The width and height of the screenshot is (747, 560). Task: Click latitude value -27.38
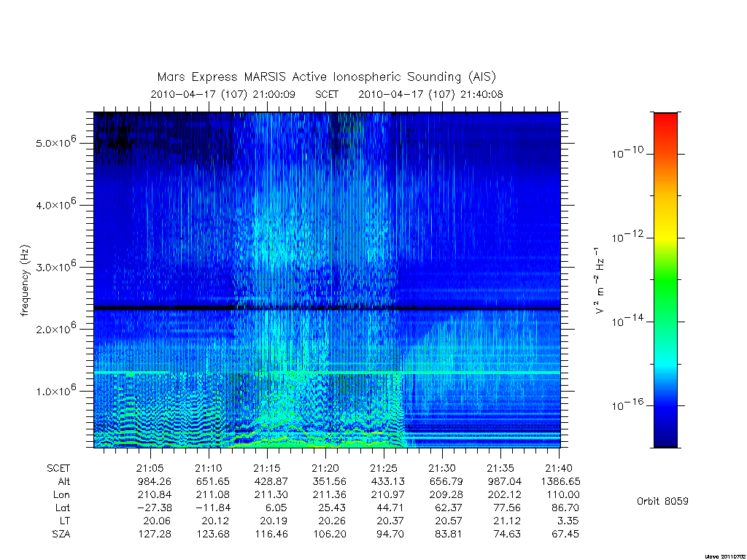tap(153, 507)
